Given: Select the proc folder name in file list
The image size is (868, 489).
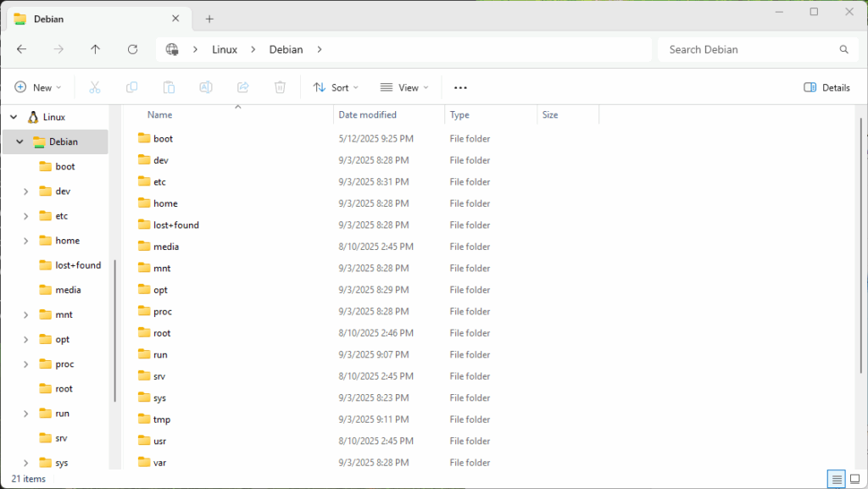Looking at the screenshot, I should [163, 311].
